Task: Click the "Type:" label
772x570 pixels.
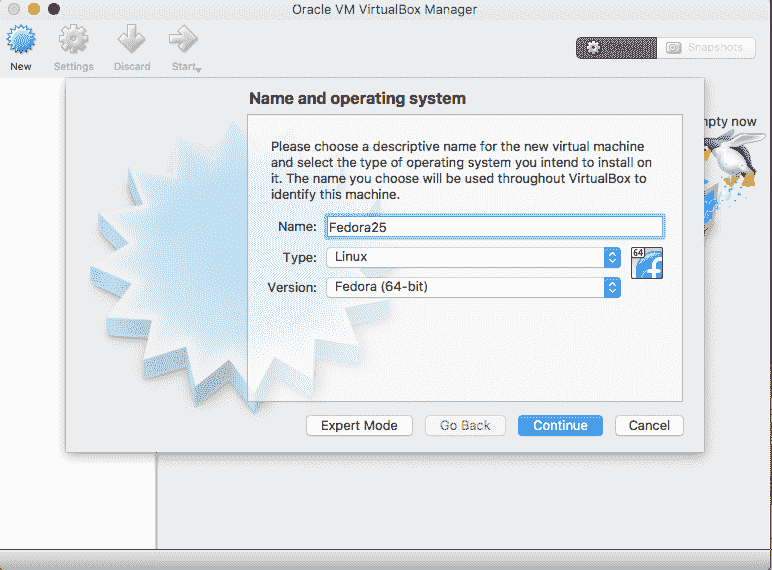Action: click(x=300, y=257)
